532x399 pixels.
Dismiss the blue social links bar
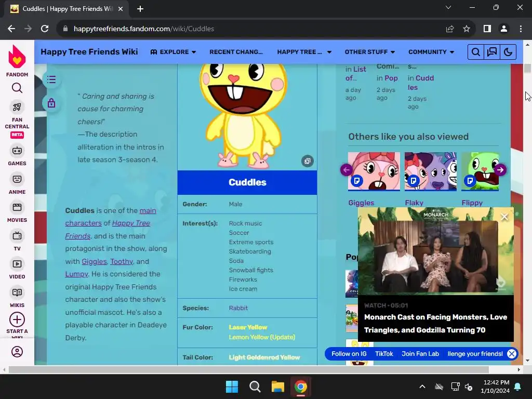512,354
